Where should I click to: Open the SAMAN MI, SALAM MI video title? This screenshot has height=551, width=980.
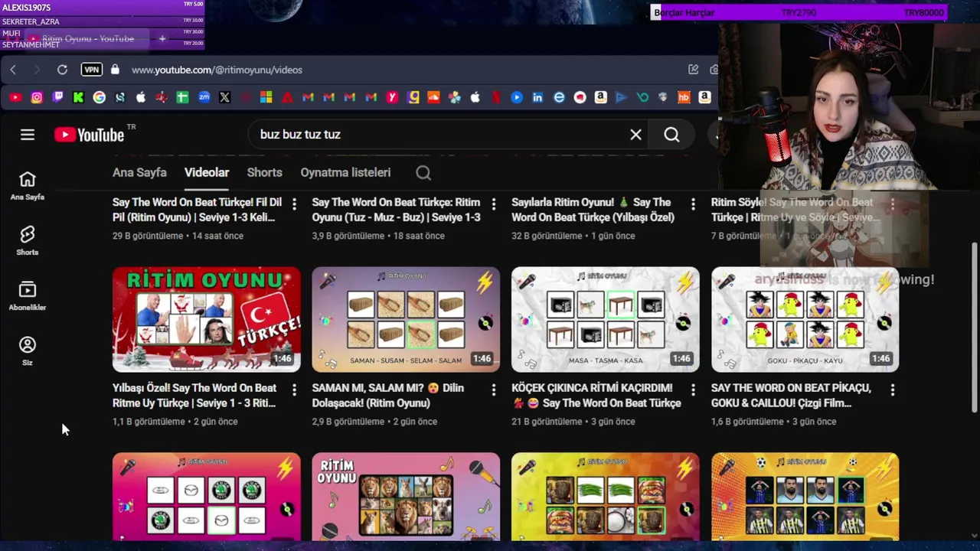pos(387,396)
